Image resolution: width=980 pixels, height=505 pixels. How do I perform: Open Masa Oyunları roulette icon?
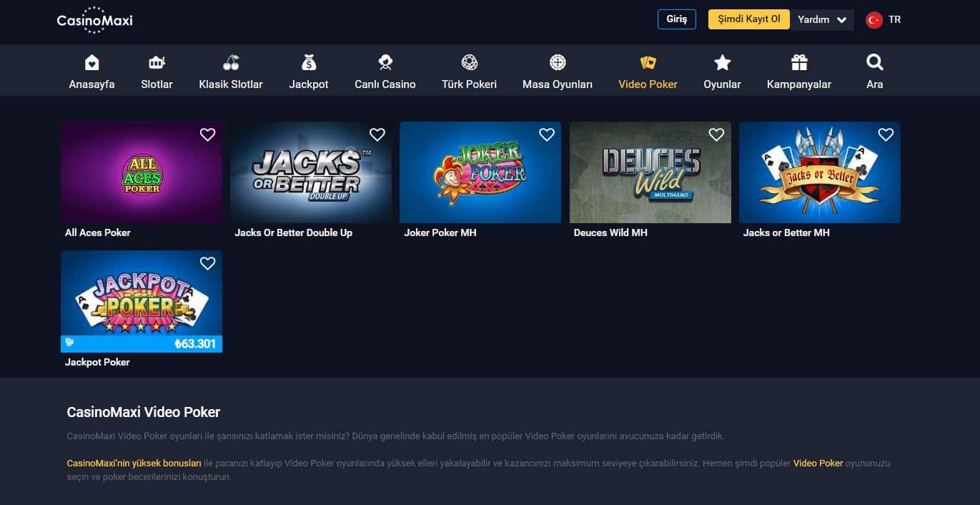click(x=558, y=62)
